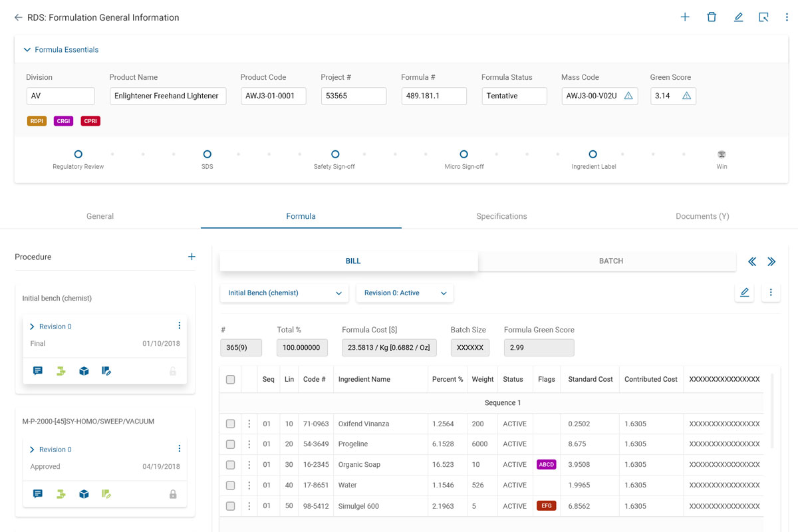Image resolution: width=798 pixels, height=532 pixels.
Task: Click the Product Name input field
Action: click(168, 96)
